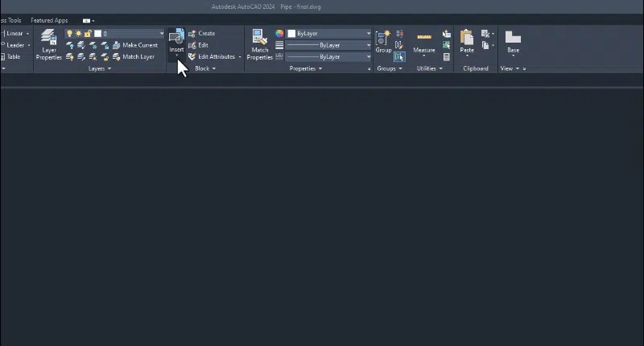Screen dimensions: 644x346
Task: Click the Leader annotation tool
Action: (12, 45)
